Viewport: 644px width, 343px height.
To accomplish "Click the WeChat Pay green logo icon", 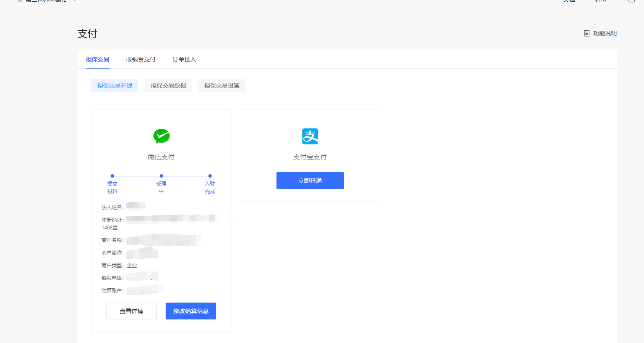I will 161,136.
